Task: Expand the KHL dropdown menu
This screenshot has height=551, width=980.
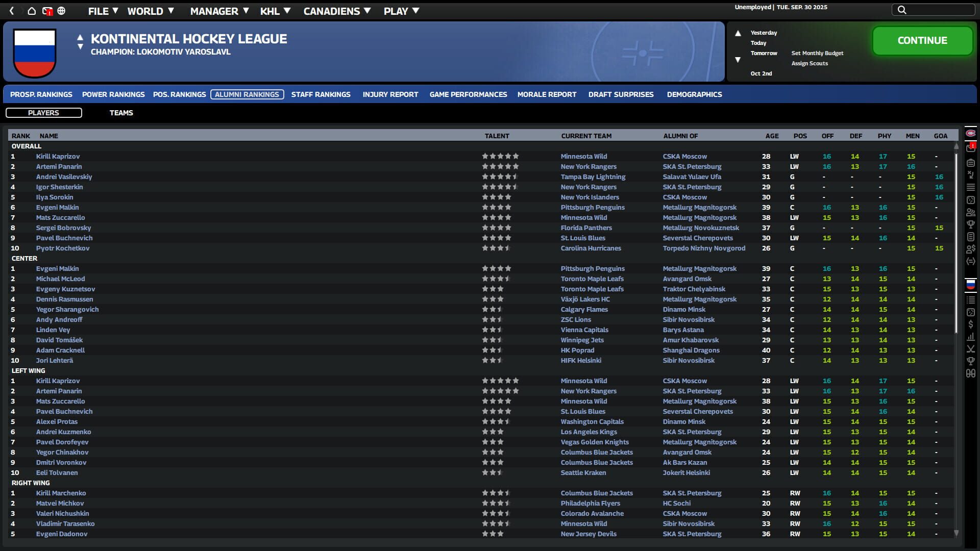Action: point(275,11)
